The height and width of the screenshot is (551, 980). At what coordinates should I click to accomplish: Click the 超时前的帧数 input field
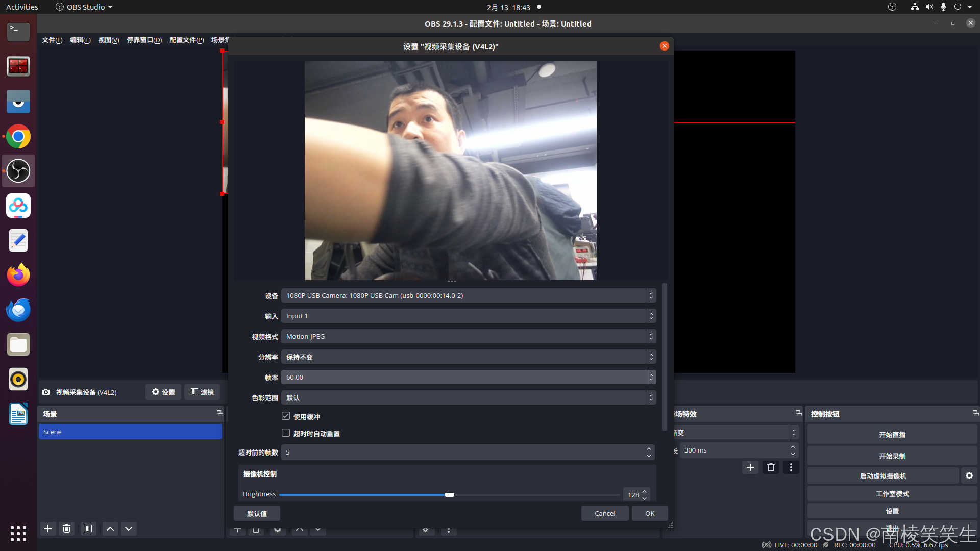[463, 452]
